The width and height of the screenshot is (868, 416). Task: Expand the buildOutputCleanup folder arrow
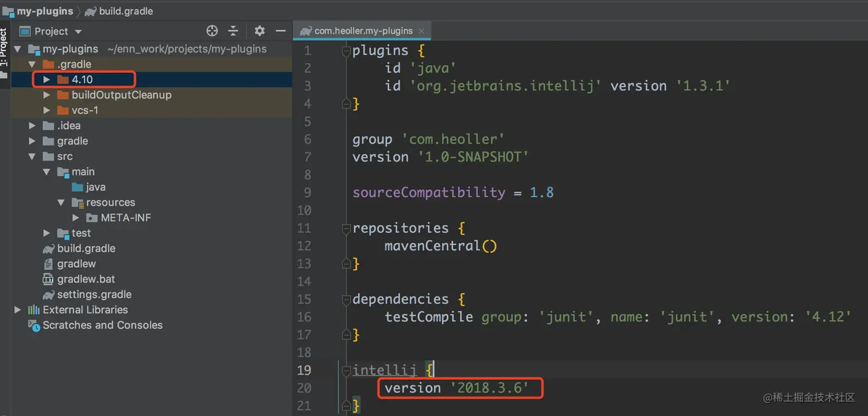[x=47, y=95]
